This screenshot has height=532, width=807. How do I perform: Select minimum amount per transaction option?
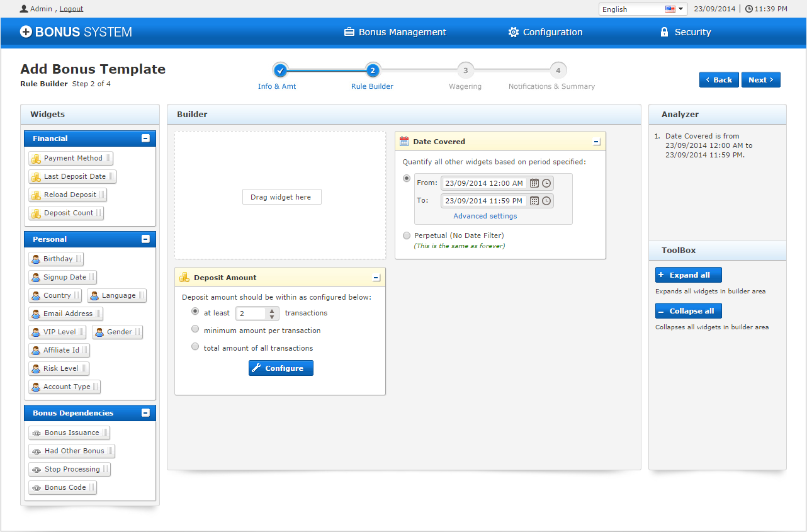(195, 329)
